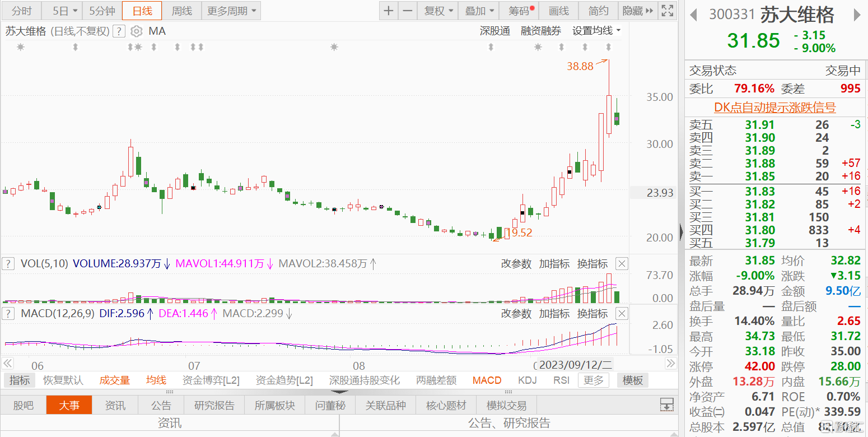Click 改参数 in VOL panel

pos(516,263)
